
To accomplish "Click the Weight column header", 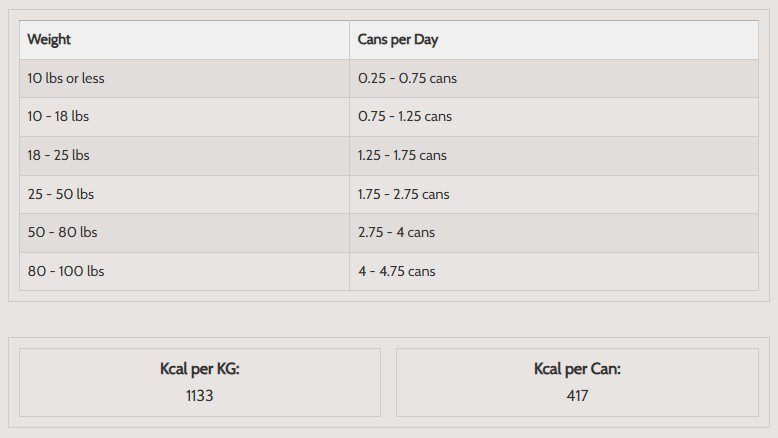I will pyautogui.click(x=49, y=40).
